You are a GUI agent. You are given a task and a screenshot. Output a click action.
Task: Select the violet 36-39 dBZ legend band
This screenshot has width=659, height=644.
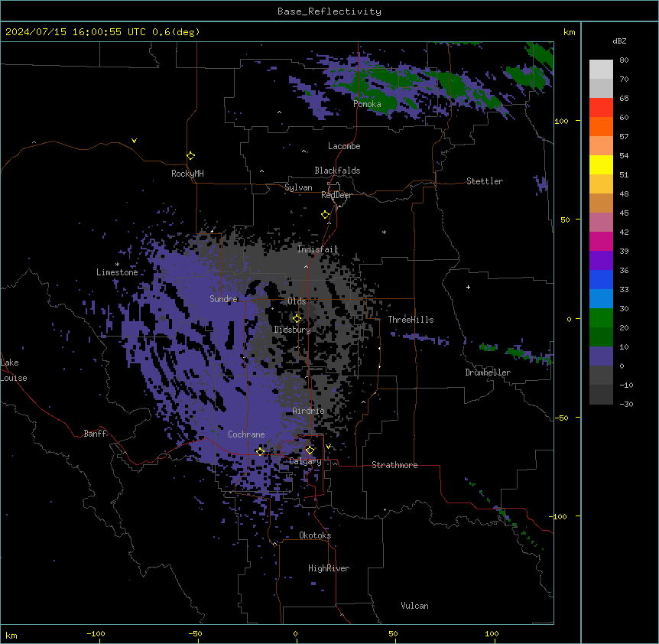601,261
